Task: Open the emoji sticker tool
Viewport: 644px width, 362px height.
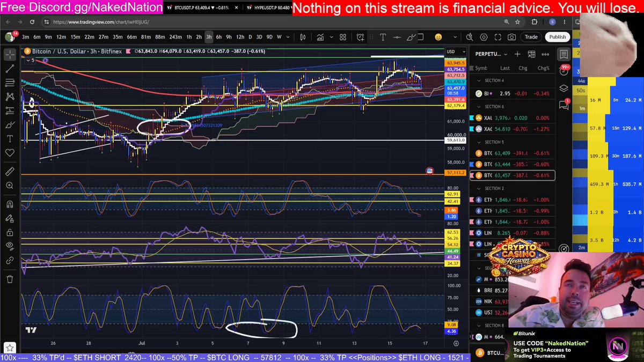Action: [438, 37]
